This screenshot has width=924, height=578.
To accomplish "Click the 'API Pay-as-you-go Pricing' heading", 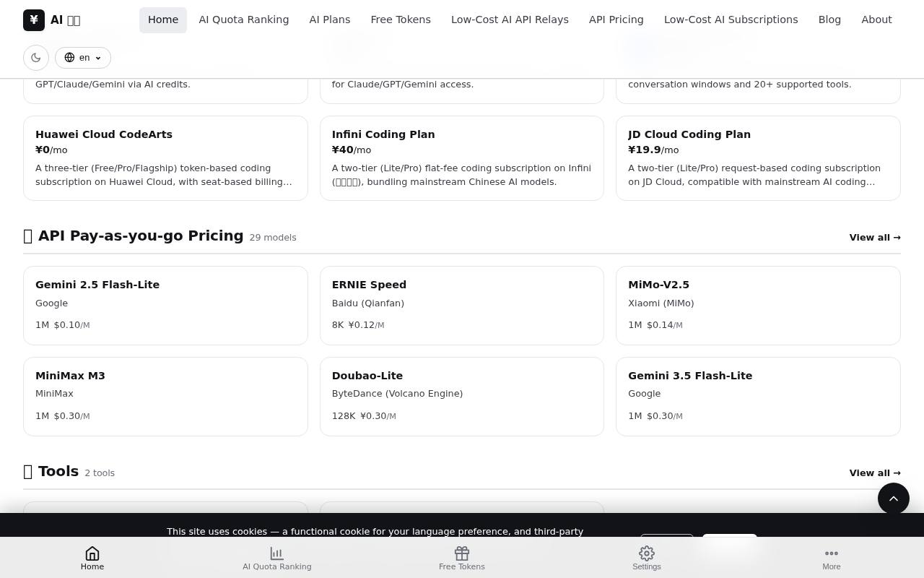I will [141, 236].
